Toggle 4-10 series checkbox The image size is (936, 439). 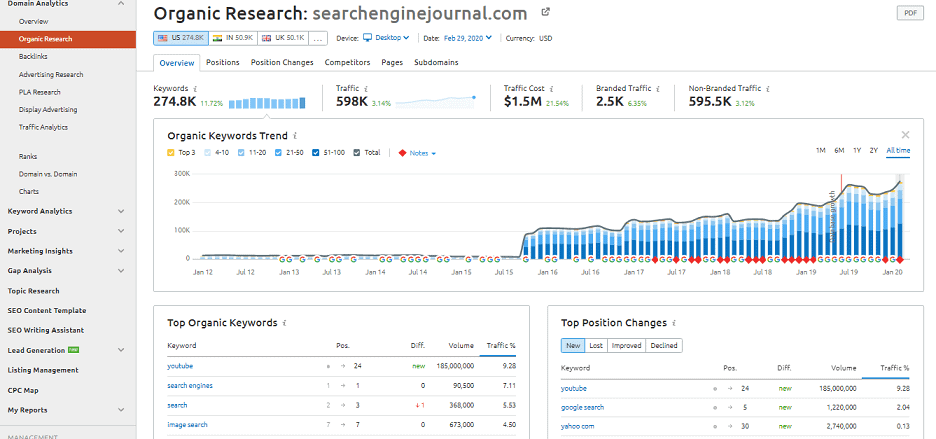pyautogui.click(x=208, y=153)
